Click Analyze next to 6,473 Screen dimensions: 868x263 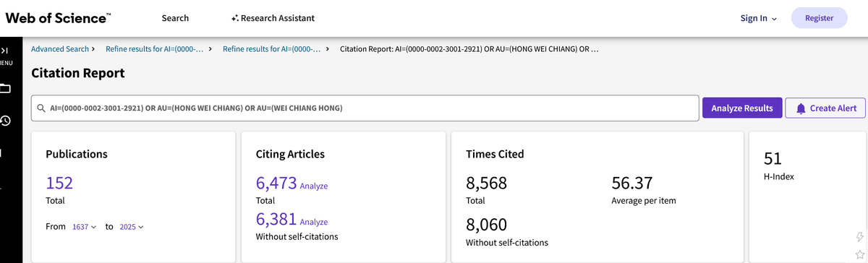pos(314,186)
